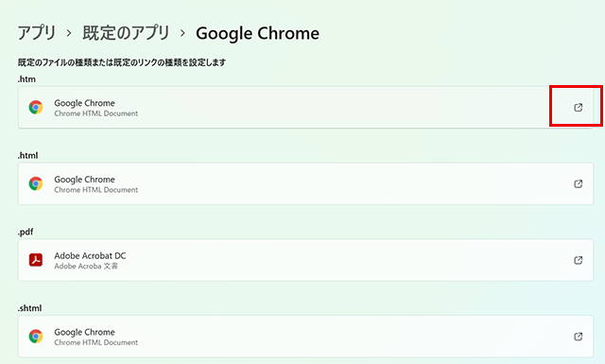
Task: Choose the Adobe Acrobat DC label
Action: pyautogui.click(x=90, y=255)
